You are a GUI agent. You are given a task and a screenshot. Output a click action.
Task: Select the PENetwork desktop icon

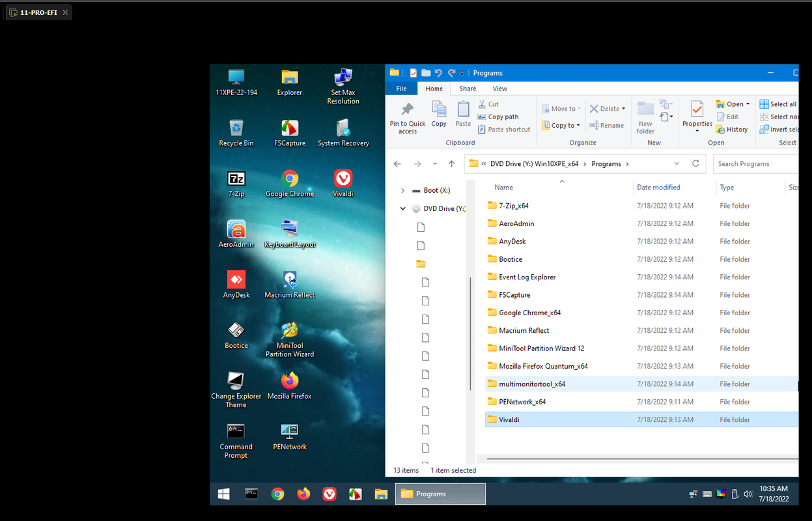290,437
